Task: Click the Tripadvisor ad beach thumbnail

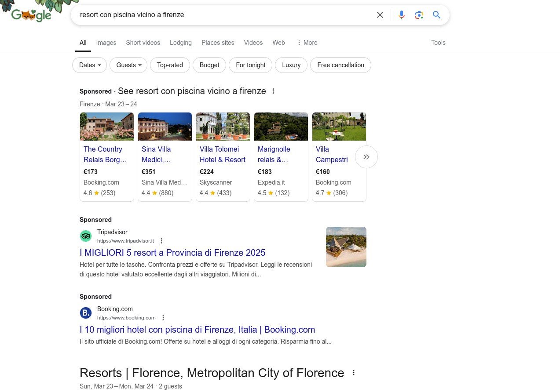Action: 346,247
